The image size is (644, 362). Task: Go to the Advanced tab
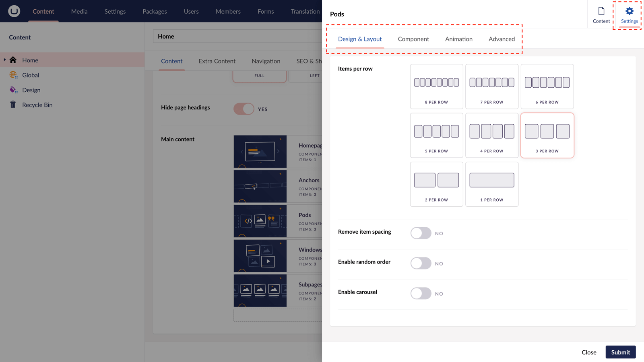(x=502, y=39)
